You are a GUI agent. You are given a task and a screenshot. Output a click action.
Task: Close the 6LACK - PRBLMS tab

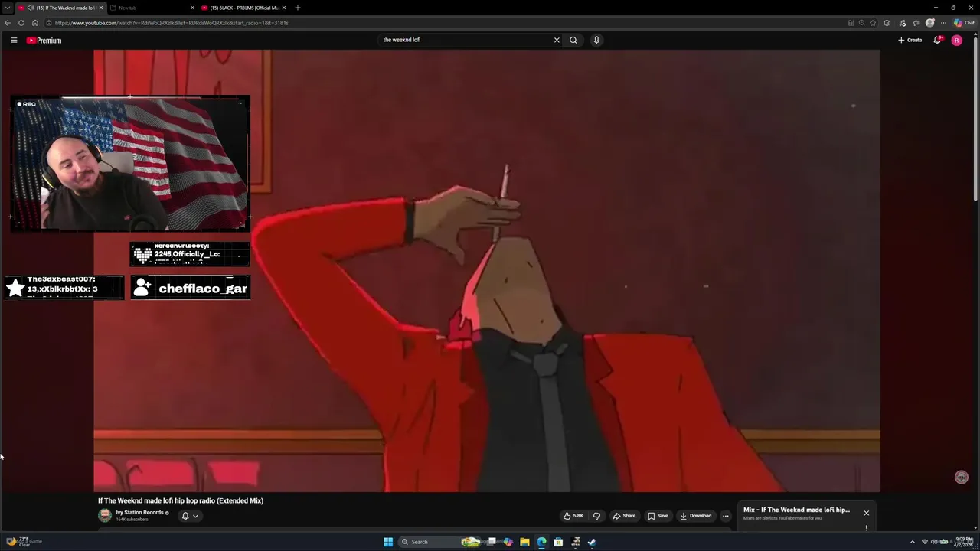tap(284, 8)
